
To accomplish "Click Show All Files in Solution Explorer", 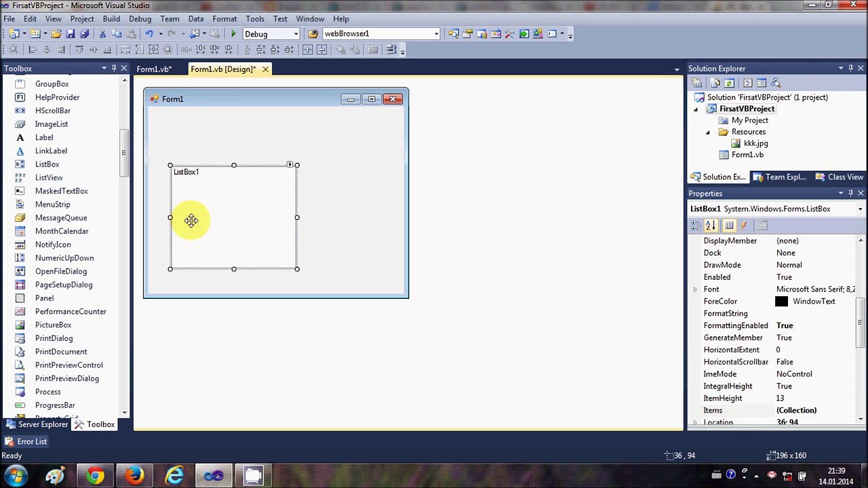I will (x=715, y=83).
